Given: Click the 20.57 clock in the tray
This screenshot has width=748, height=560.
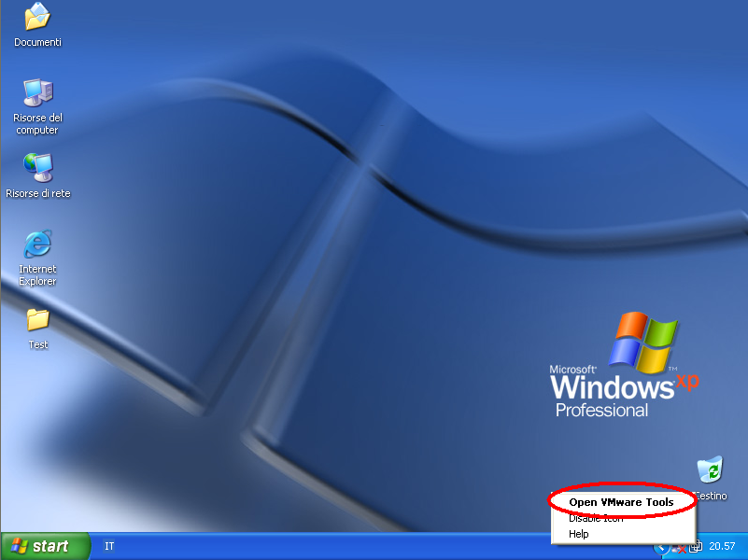Looking at the screenshot, I should [x=722, y=546].
